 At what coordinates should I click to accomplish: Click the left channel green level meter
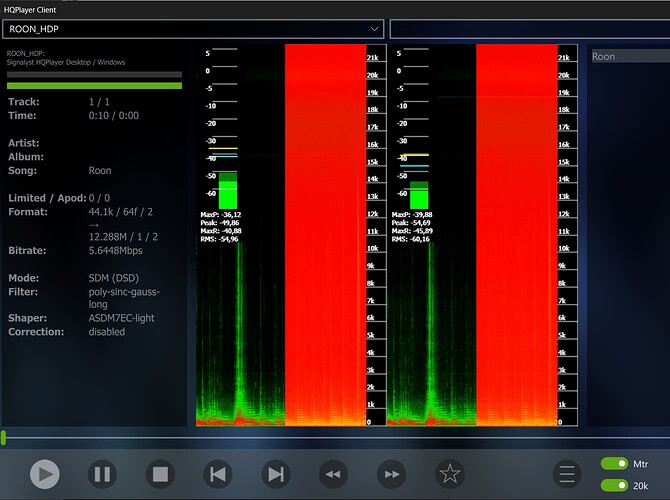(228, 191)
